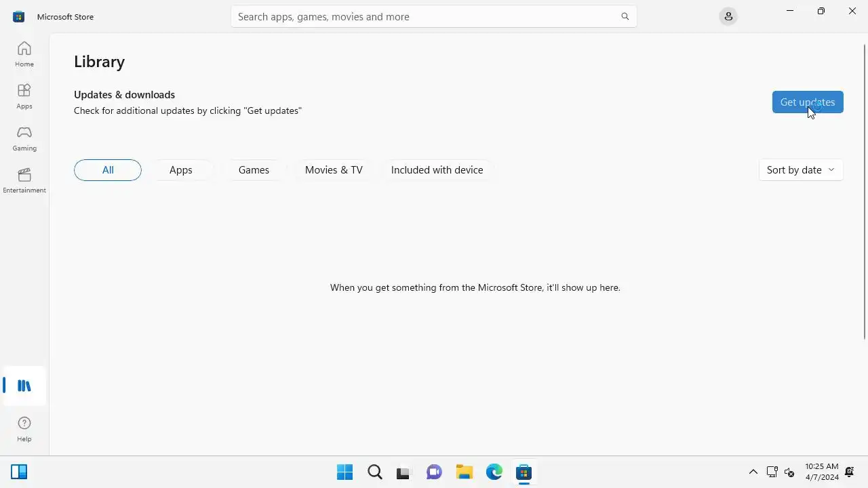Viewport: 868px width, 488px height.
Task: Click the Microsoft Store logo in title bar
Action: [18, 16]
